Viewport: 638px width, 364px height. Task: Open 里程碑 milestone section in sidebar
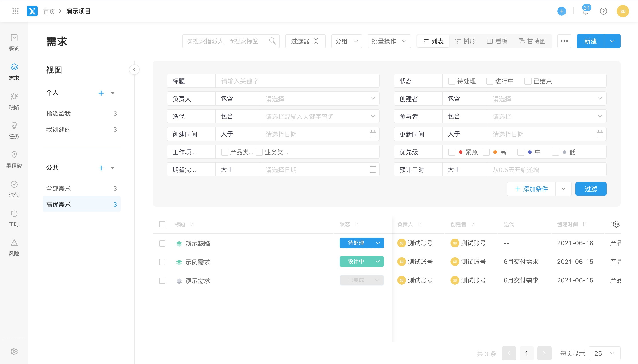[x=14, y=160]
